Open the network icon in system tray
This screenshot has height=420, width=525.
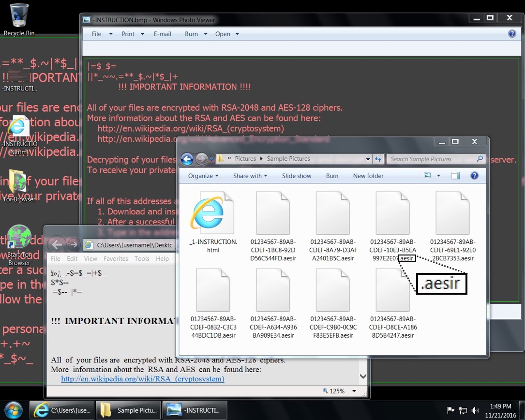(463, 411)
